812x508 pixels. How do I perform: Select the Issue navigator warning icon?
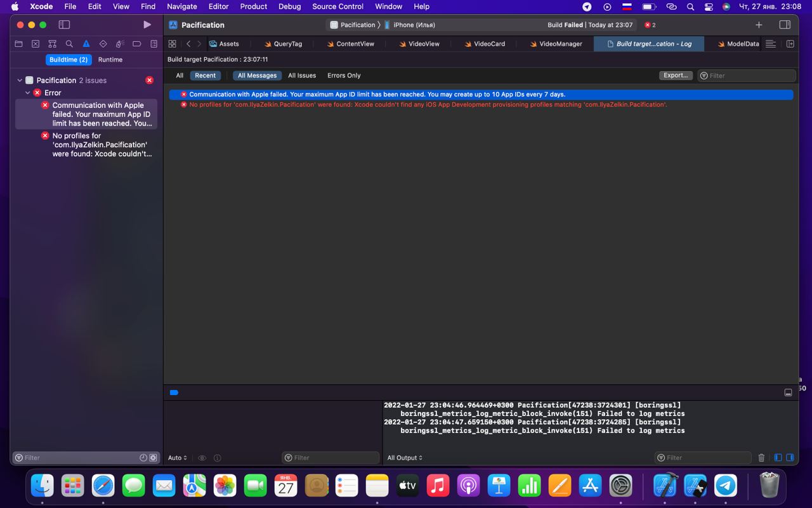click(86, 44)
